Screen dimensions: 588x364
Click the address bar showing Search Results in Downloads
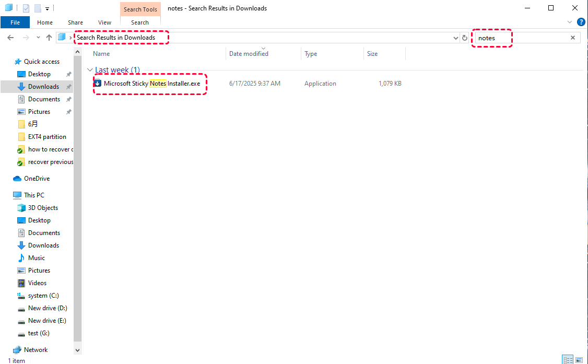click(x=257, y=38)
